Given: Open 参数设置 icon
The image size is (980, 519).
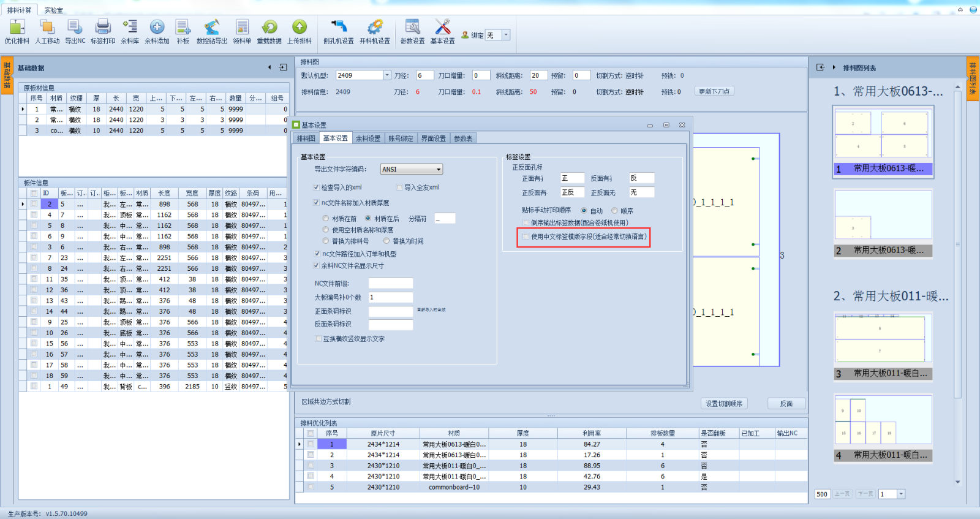Looking at the screenshot, I should 412,27.
